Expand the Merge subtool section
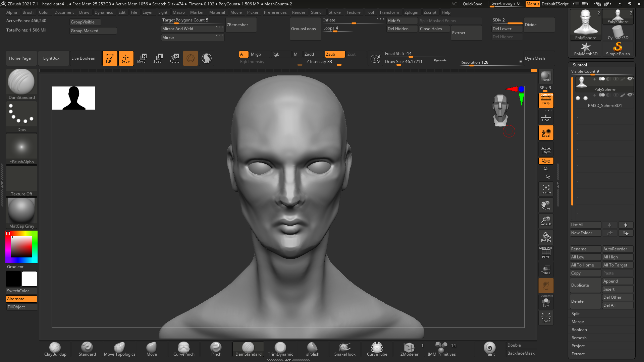 click(x=578, y=322)
